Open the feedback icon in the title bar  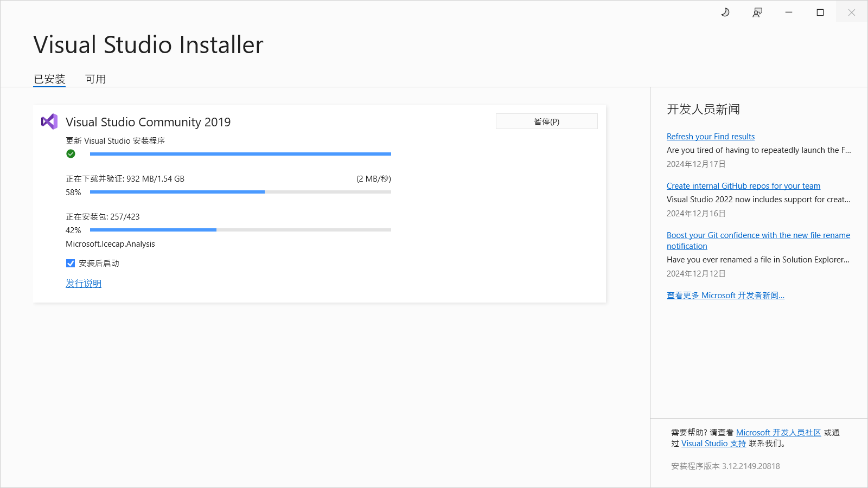tap(757, 12)
